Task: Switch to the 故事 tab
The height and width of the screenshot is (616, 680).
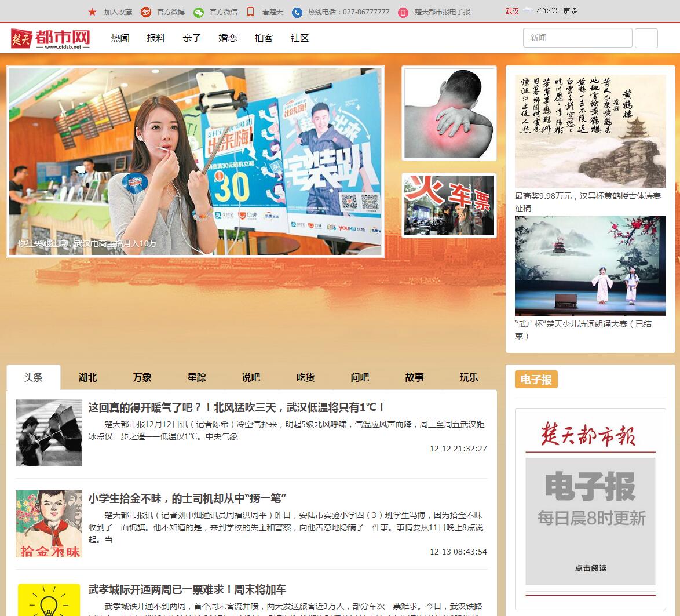Action: (x=415, y=377)
